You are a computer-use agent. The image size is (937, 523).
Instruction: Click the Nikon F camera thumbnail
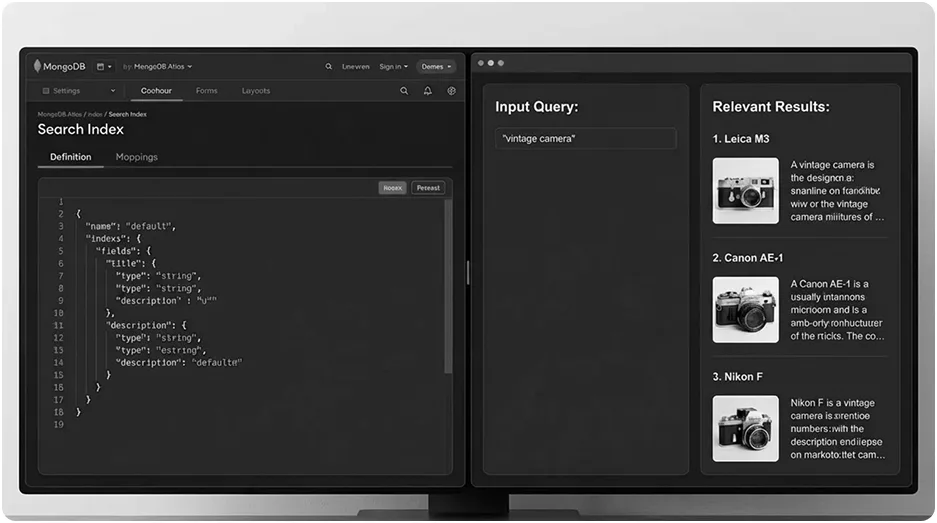click(x=746, y=429)
